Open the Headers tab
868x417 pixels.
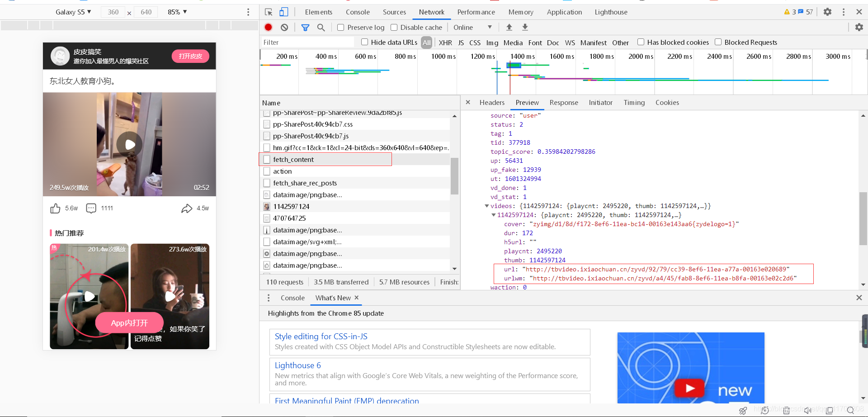[x=492, y=103]
